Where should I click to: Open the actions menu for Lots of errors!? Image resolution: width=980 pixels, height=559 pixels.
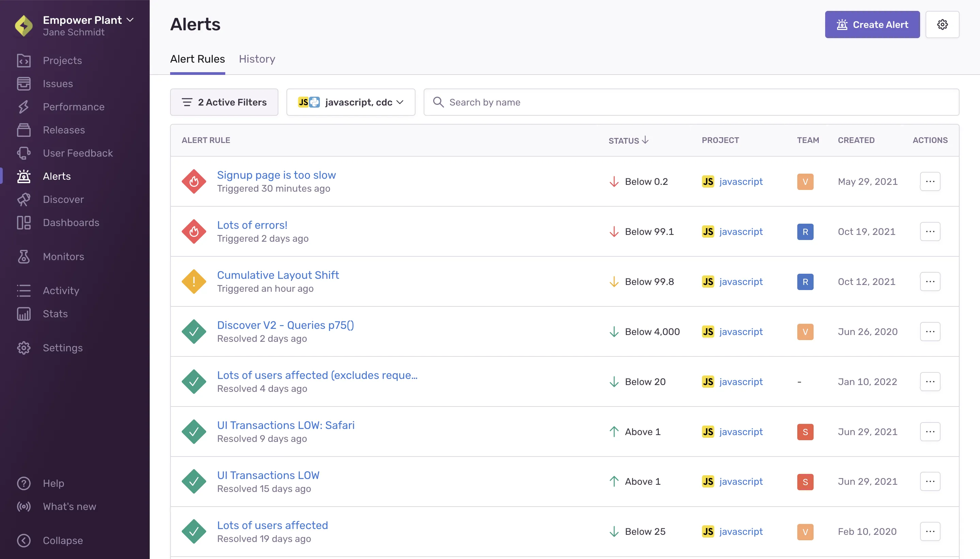tap(931, 231)
